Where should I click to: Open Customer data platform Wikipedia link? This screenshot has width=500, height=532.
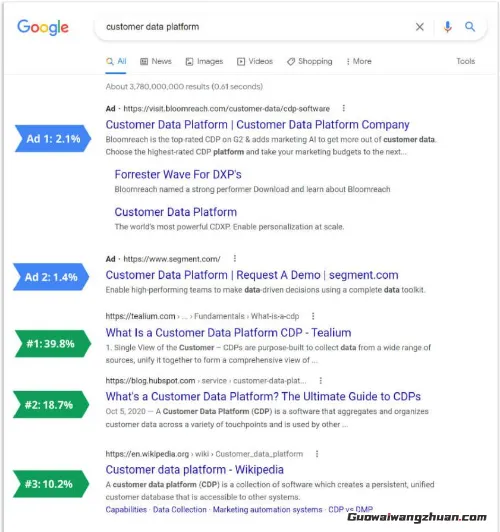pyautogui.click(x=195, y=470)
